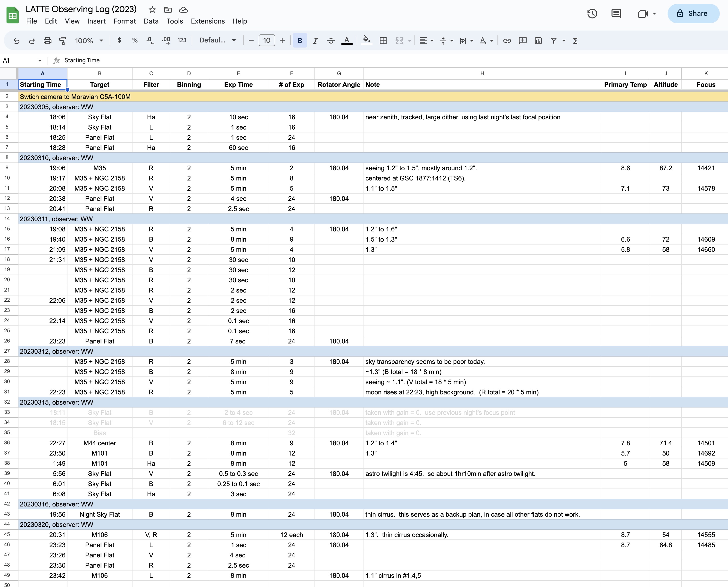The height and width of the screenshot is (587, 728).
Task: Click the merge cells icon
Action: (x=399, y=41)
